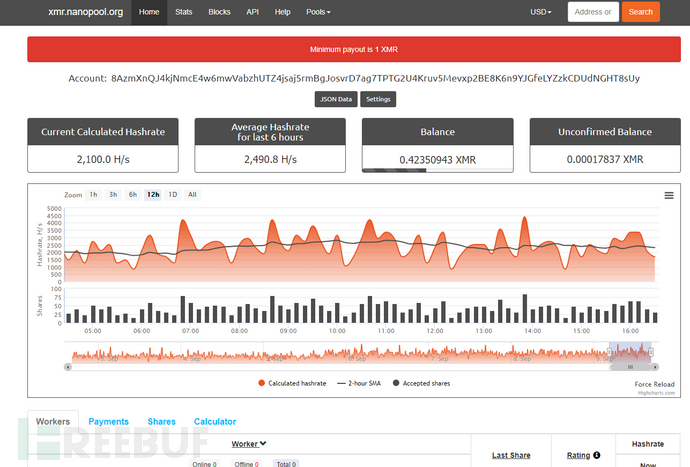Click the 2,490.8 H/s average hashrate value

pos(270,159)
